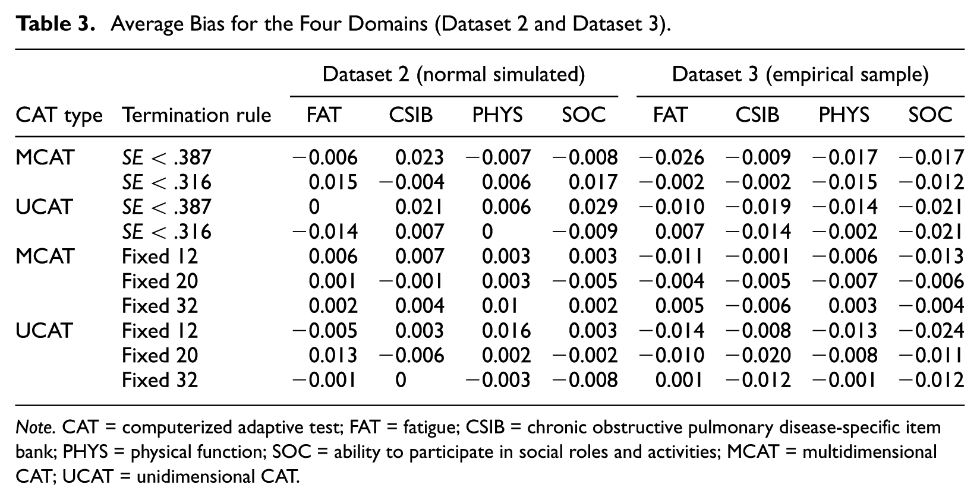Click the SOC column header under Dataset 3
The width and height of the screenshot is (980, 500).
930,115
